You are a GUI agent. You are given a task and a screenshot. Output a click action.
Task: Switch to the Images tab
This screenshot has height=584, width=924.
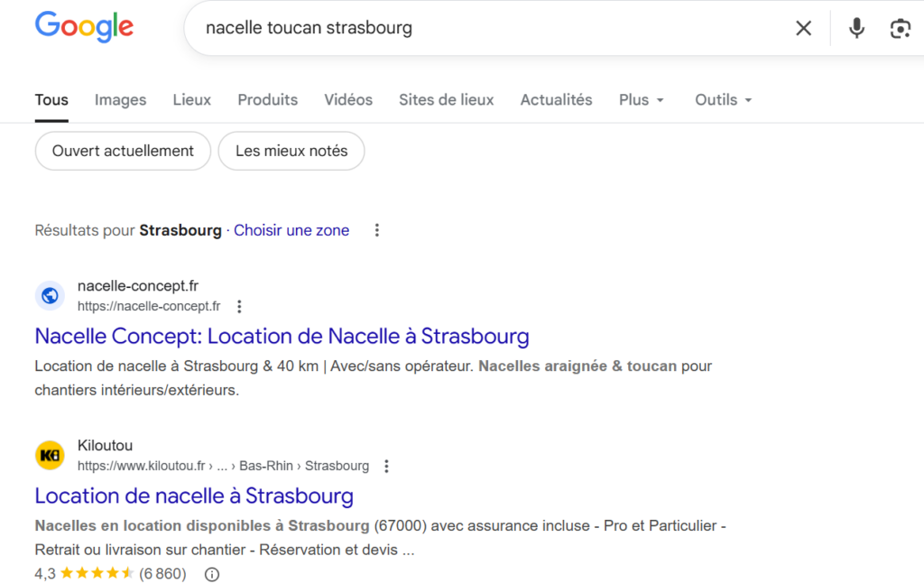(x=120, y=100)
